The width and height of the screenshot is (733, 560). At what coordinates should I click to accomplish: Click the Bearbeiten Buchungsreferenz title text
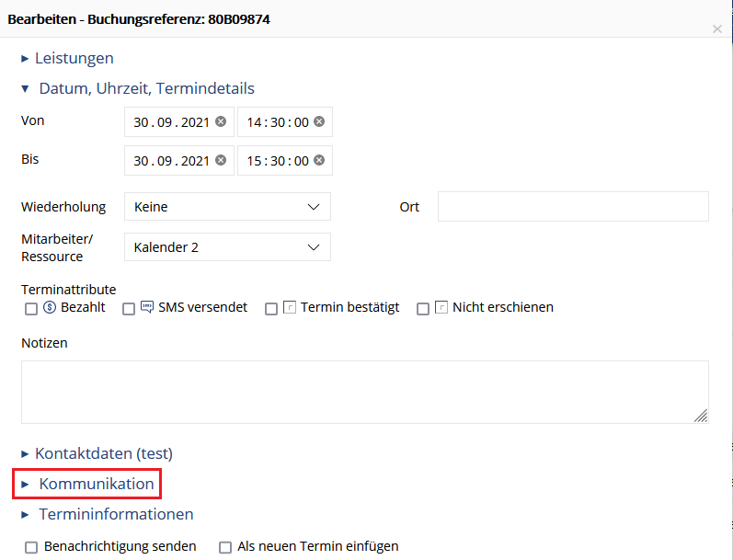click(x=139, y=19)
